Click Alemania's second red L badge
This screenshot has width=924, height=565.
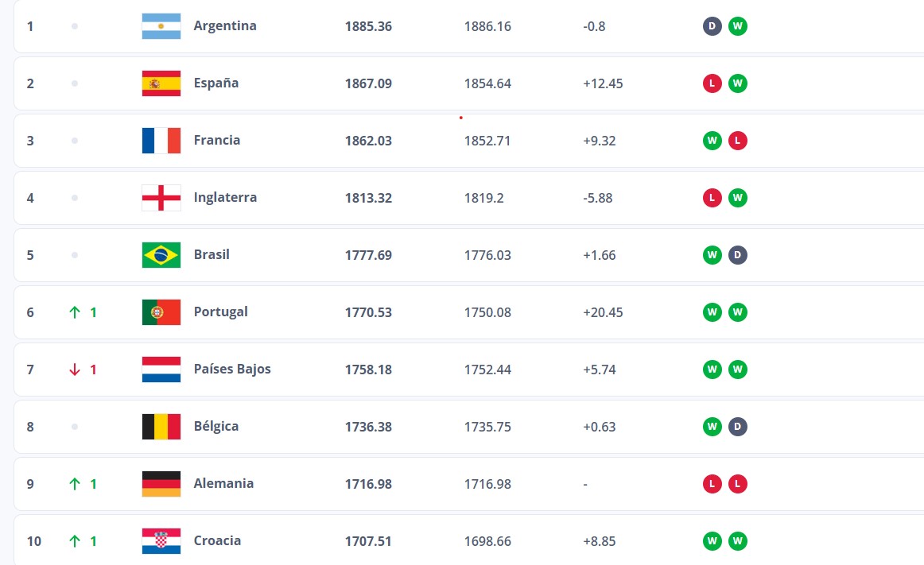point(738,484)
